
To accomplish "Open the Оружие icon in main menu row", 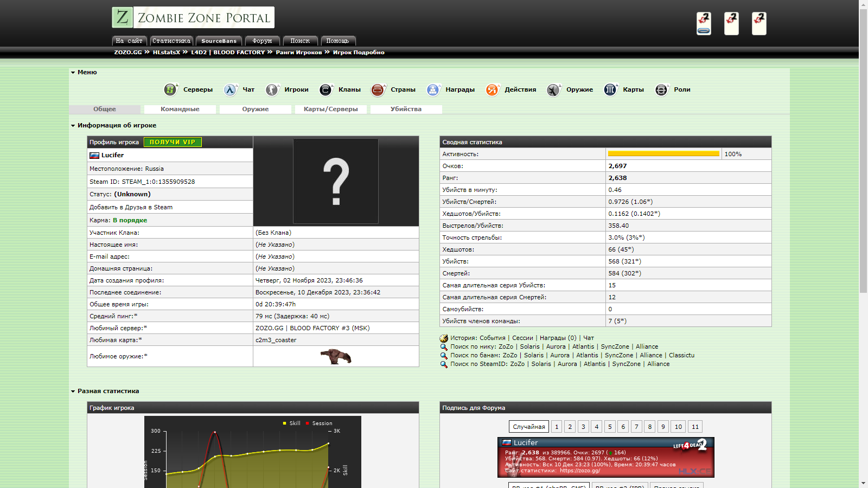I will (554, 89).
